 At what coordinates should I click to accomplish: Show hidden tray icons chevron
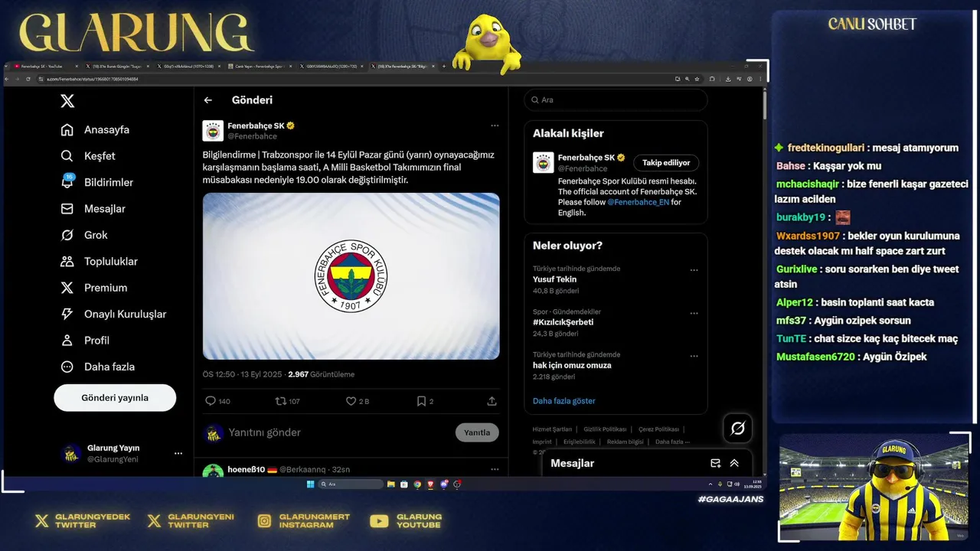tap(710, 484)
